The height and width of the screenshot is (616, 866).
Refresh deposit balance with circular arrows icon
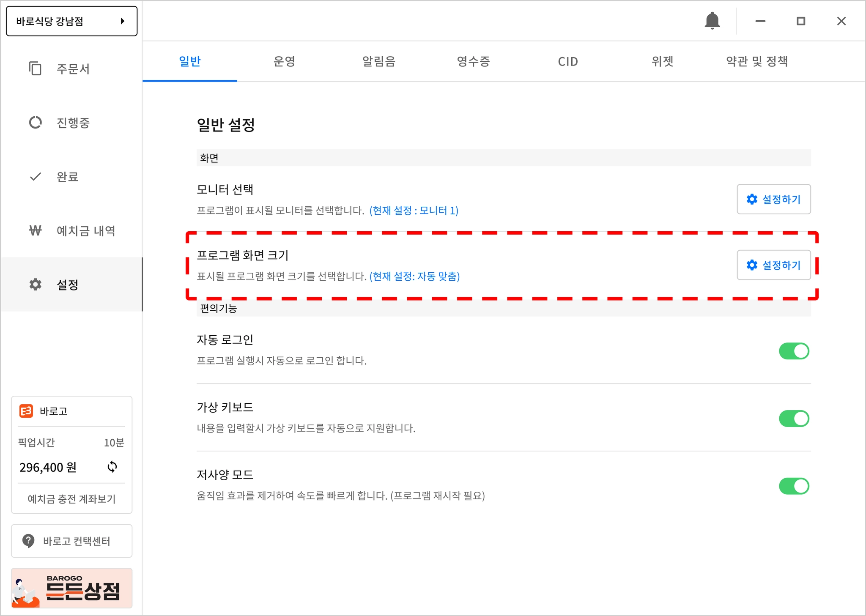(x=112, y=467)
